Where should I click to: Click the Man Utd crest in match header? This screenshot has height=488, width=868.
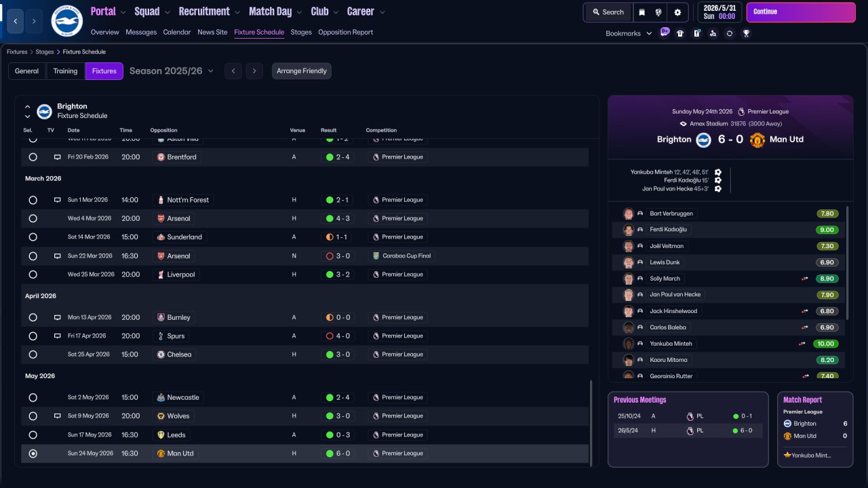[757, 140]
